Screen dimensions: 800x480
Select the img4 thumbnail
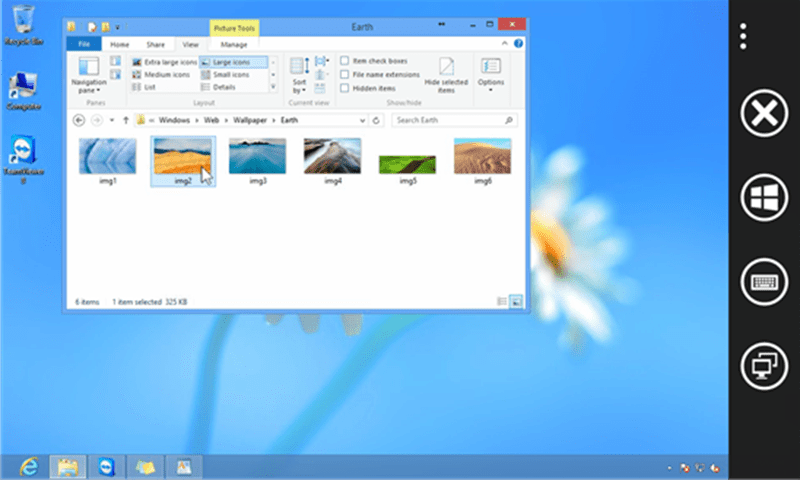pyautogui.click(x=333, y=161)
